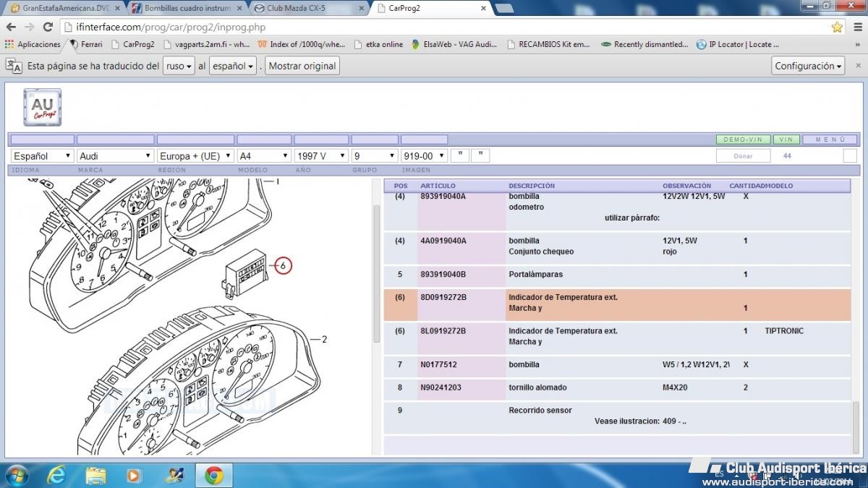Open the etka online bookmark
Image resolution: width=868 pixels, height=488 pixels.
378,44
